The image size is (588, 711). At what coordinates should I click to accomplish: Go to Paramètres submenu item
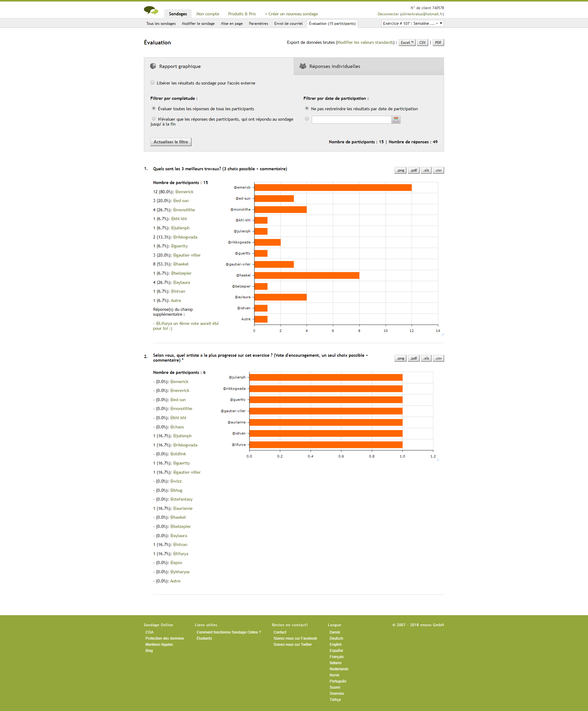click(x=258, y=24)
